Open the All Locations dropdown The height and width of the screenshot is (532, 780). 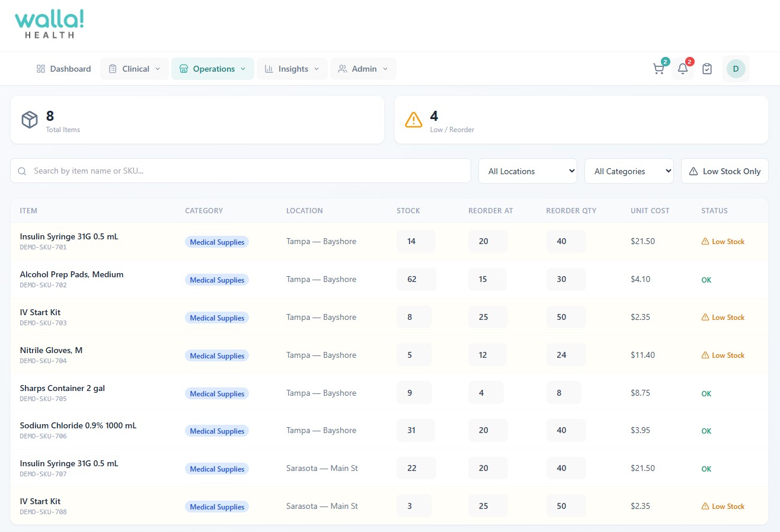(x=528, y=171)
